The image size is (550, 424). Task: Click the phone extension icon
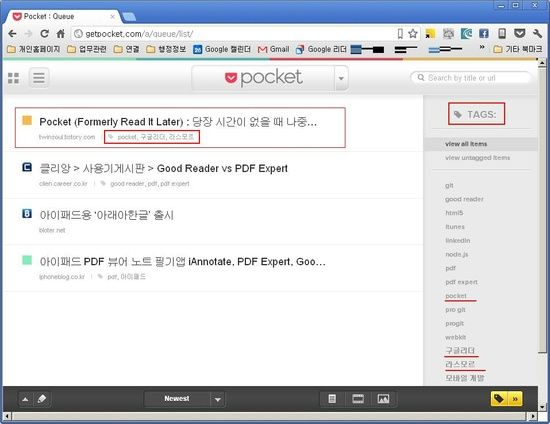(x=502, y=34)
